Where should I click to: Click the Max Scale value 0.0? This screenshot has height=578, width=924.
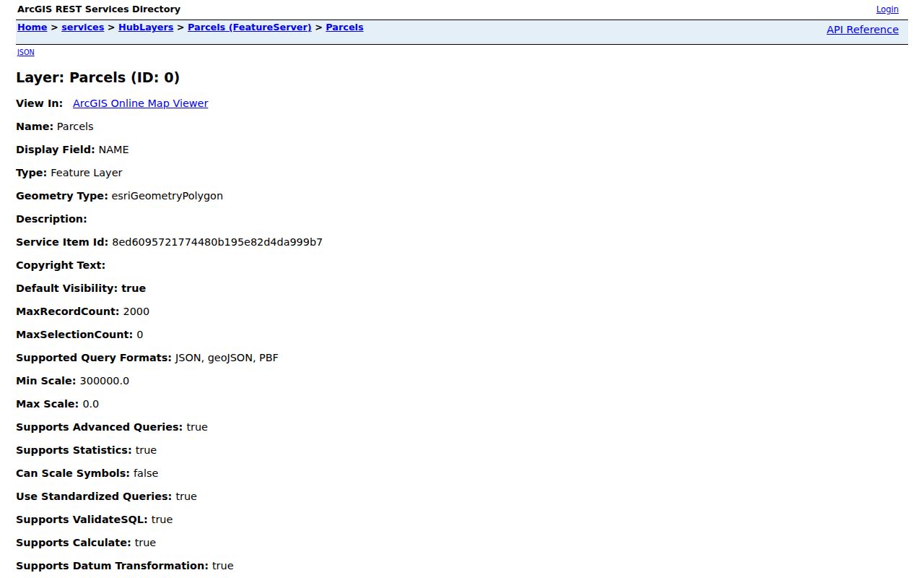(91, 404)
